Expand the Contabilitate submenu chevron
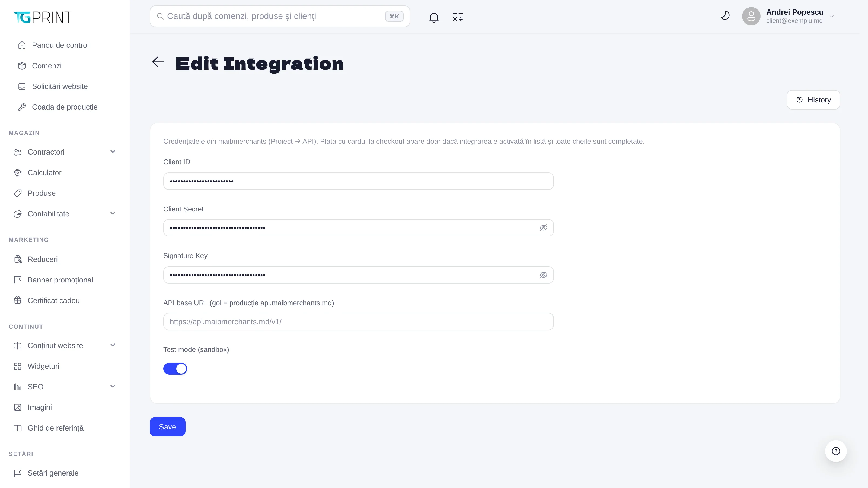This screenshot has height=488, width=868. (x=113, y=214)
